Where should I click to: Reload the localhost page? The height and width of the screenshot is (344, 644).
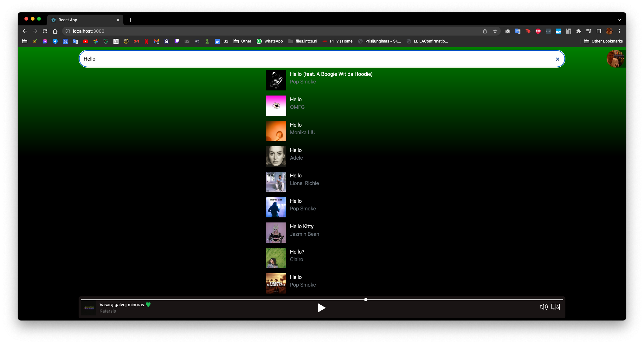(x=45, y=31)
